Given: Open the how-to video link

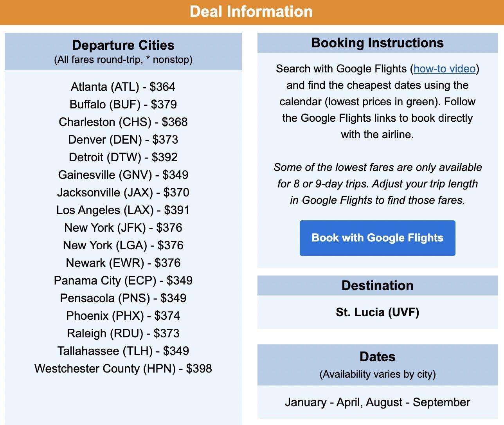Looking at the screenshot, I should coord(445,69).
